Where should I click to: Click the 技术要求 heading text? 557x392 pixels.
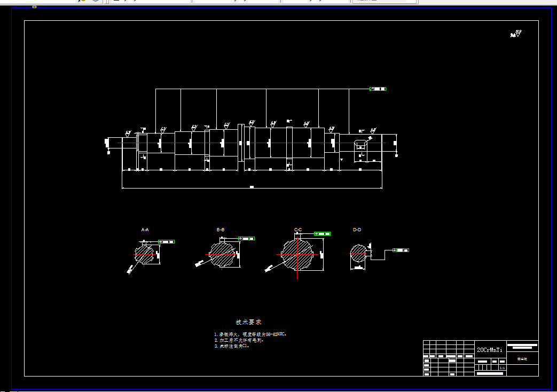click(x=249, y=322)
